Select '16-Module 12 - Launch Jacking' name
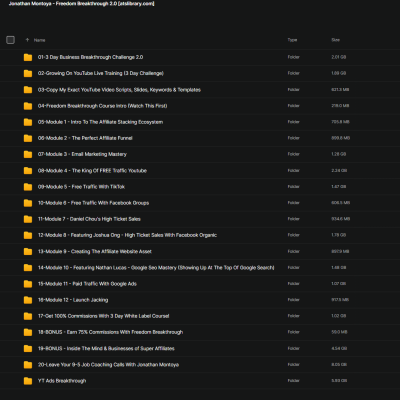 (x=73, y=300)
